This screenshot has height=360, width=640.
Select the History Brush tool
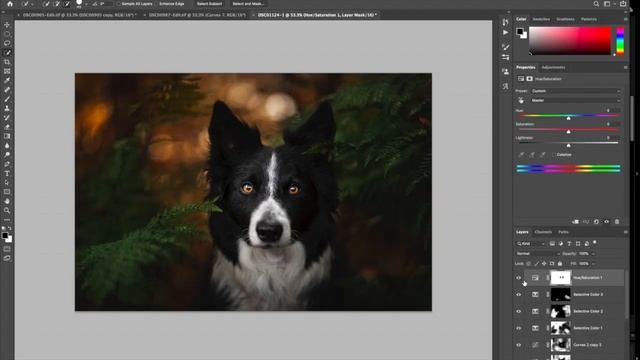tap(7, 118)
